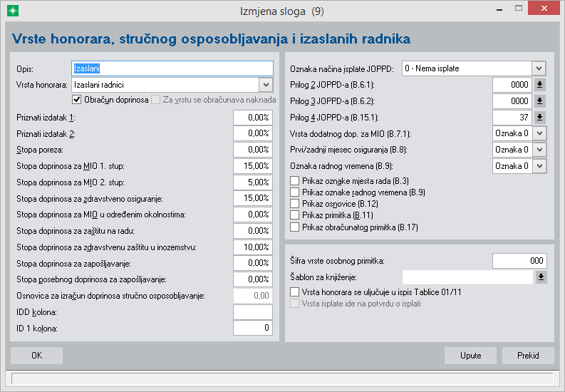
Task: Check Prikaz osnovice (B.12) option
Action: pyautogui.click(x=295, y=204)
